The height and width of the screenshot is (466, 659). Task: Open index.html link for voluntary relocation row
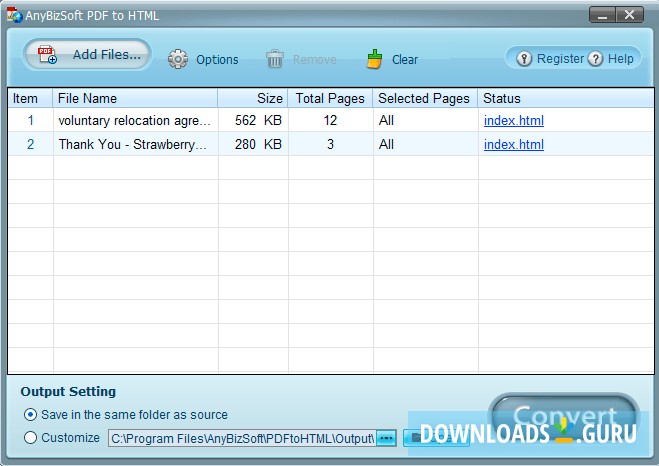(514, 121)
